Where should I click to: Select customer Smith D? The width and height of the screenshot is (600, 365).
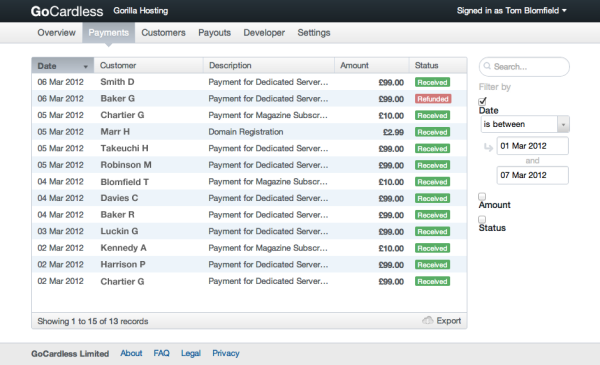pyautogui.click(x=117, y=82)
